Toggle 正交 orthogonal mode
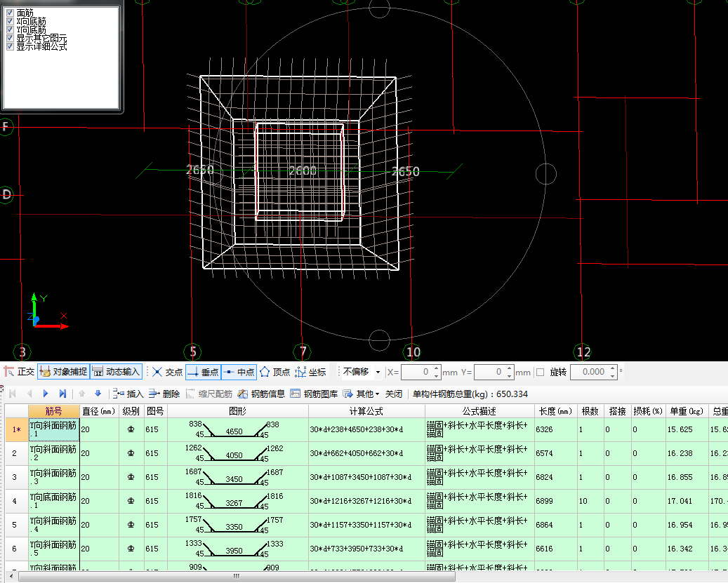 coord(19,372)
